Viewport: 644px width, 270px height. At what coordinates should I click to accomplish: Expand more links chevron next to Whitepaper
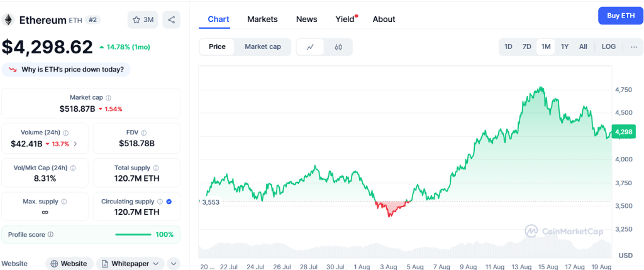[x=174, y=264]
